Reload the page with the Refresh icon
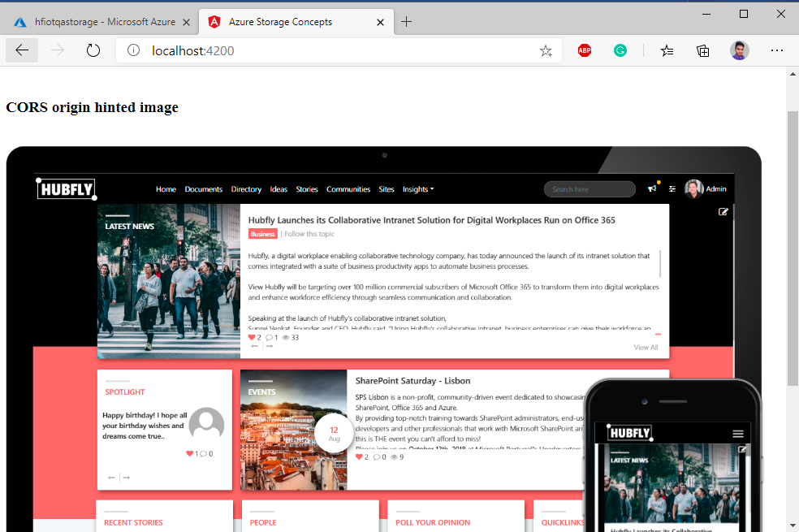This screenshot has height=532, width=799. [x=93, y=50]
